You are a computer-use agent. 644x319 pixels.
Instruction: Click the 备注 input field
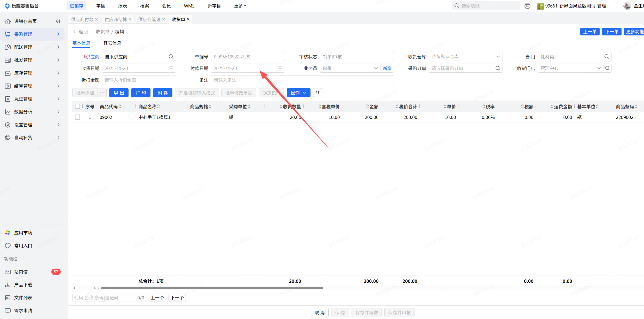click(x=302, y=80)
